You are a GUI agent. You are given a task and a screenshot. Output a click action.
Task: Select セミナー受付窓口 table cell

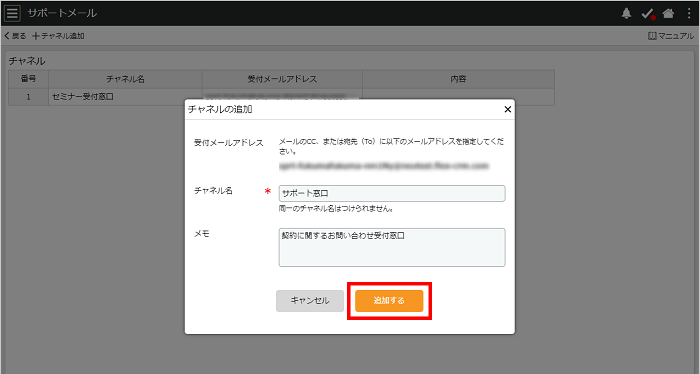(x=125, y=96)
